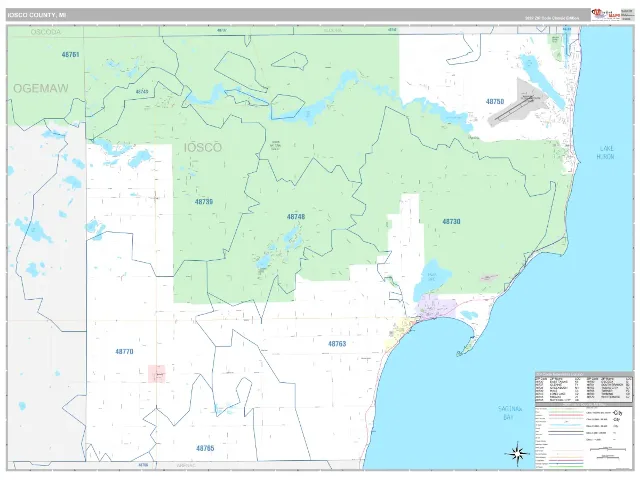
Task: Select the ZIP code label 48750
Action: (495, 101)
